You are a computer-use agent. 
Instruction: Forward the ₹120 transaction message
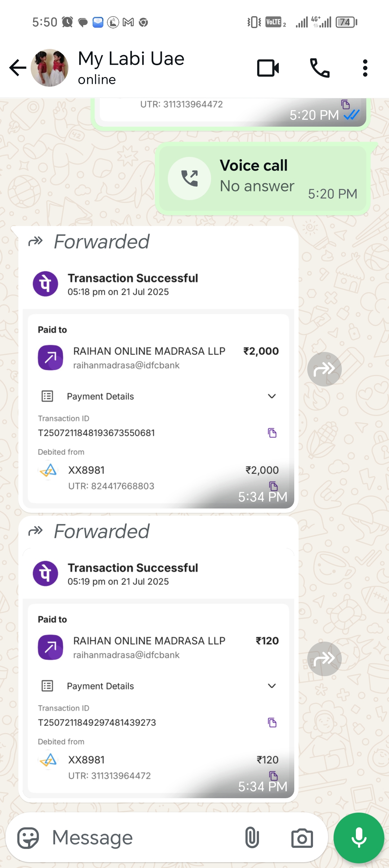tap(324, 659)
